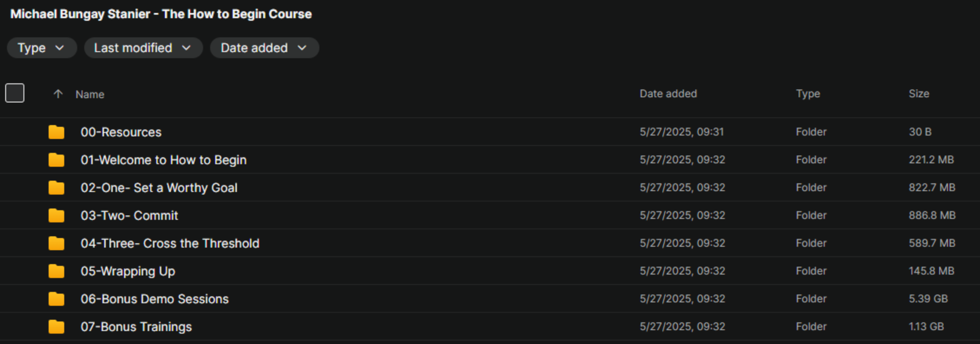Viewport: 980px width, 344px height.
Task: Sort by the Size column header
Action: point(919,94)
